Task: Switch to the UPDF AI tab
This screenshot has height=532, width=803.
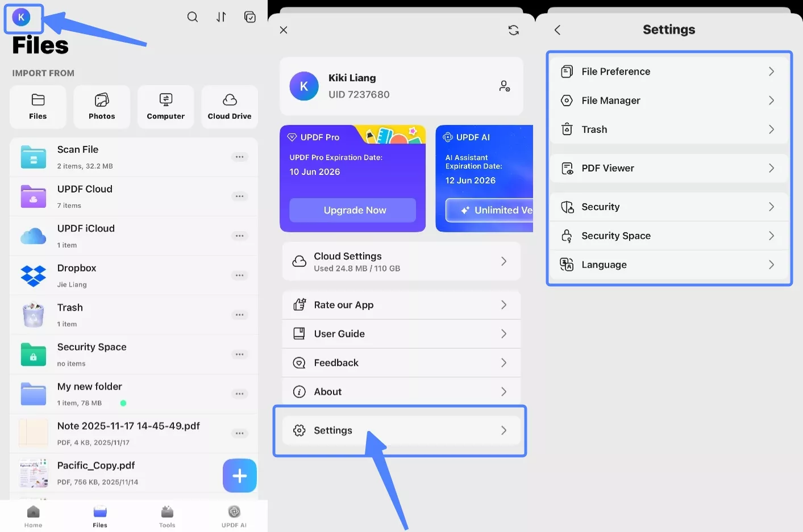Action: [x=234, y=517]
